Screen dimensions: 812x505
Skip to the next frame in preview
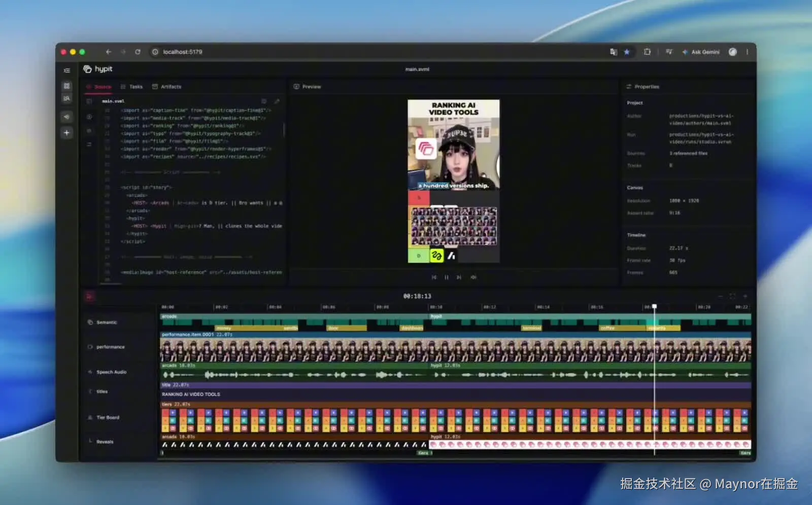click(459, 277)
